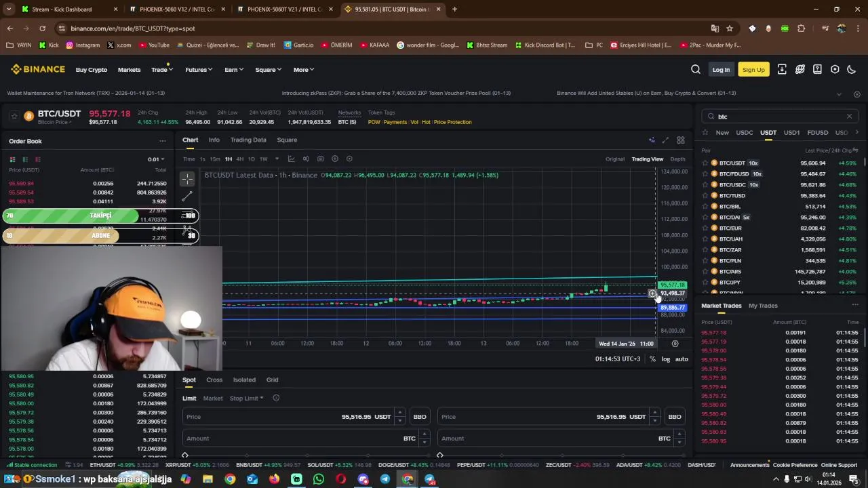
Task: Open WhatsApp from the taskbar
Action: 319,479
